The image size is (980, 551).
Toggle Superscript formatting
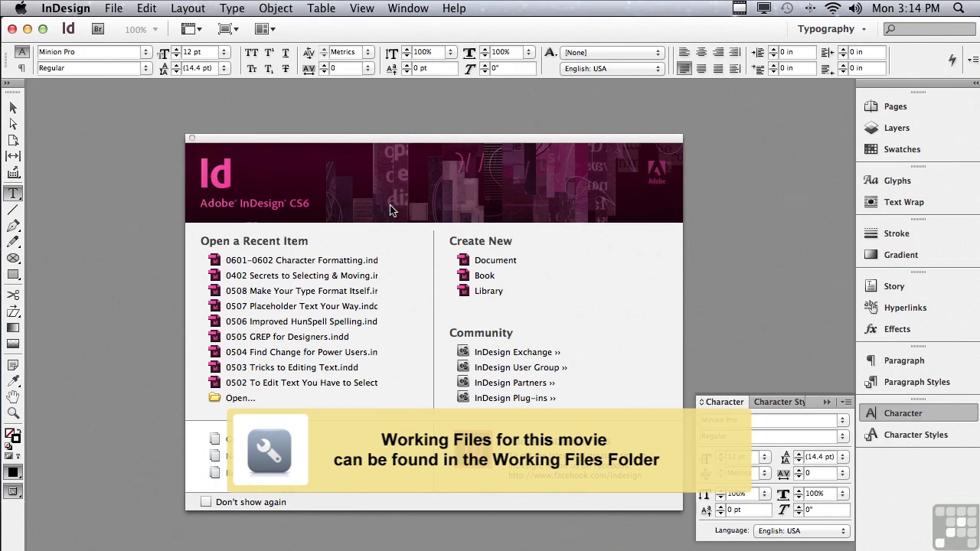pyautogui.click(x=269, y=53)
